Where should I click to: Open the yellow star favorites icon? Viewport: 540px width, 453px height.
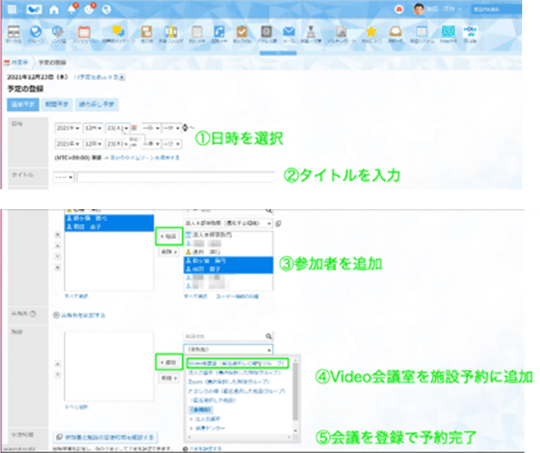coord(371,32)
